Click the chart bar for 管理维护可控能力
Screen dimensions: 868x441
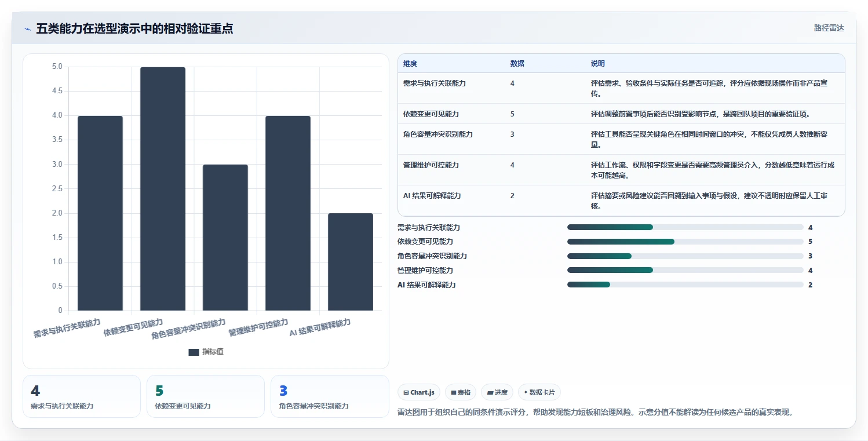pos(288,213)
